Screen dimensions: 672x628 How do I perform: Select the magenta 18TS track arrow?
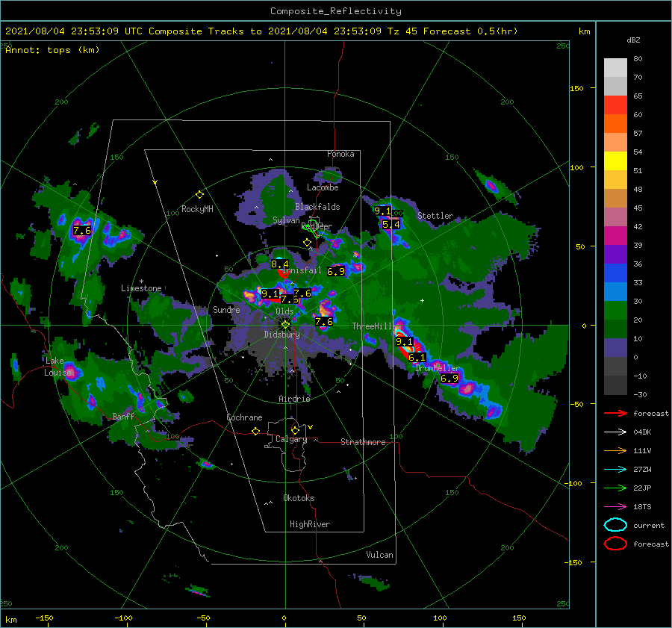point(615,507)
